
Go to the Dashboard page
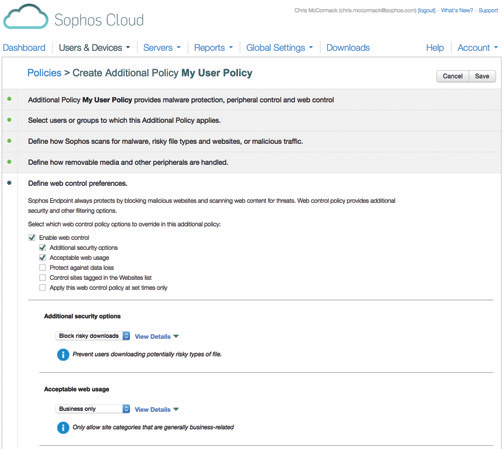[24, 48]
